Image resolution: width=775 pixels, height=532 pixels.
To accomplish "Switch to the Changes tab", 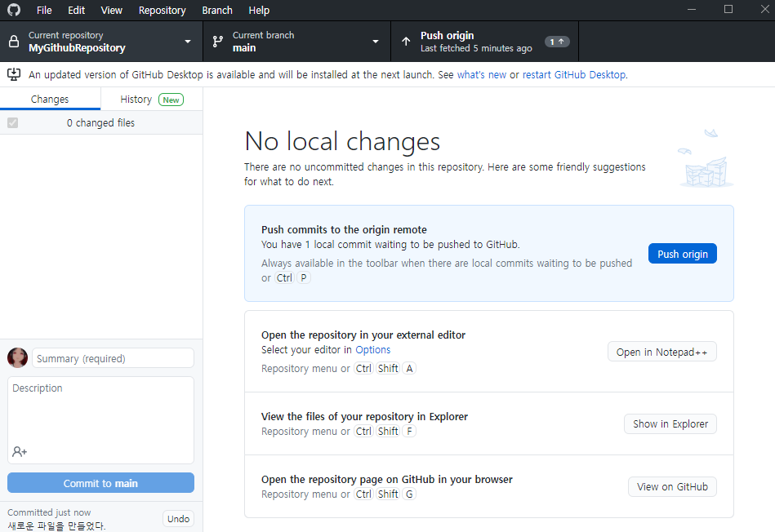I will pos(50,100).
